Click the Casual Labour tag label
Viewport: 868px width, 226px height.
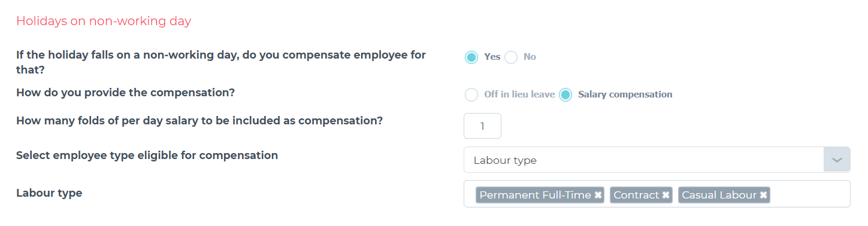point(719,196)
